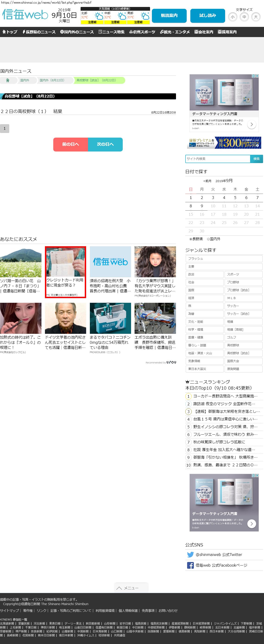The width and height of the screenshot is (264, 644).
Task: Click the Facebook logo icon
Action: pyautogui.click(x=190, y=565)
